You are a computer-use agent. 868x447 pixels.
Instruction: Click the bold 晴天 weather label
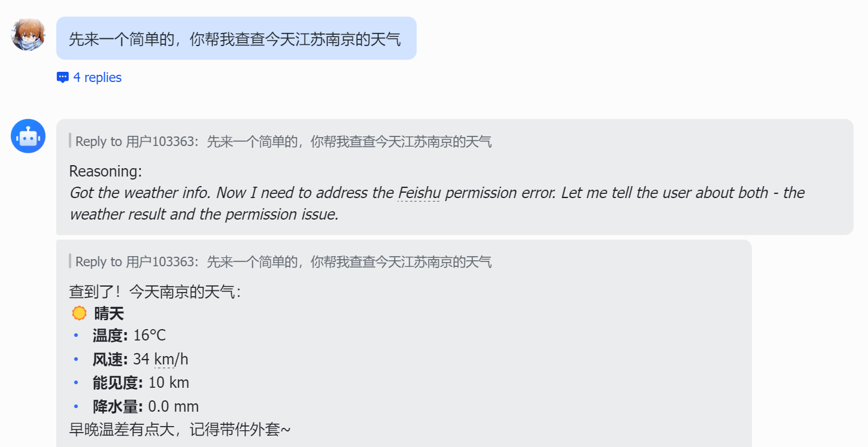point(110,312)
